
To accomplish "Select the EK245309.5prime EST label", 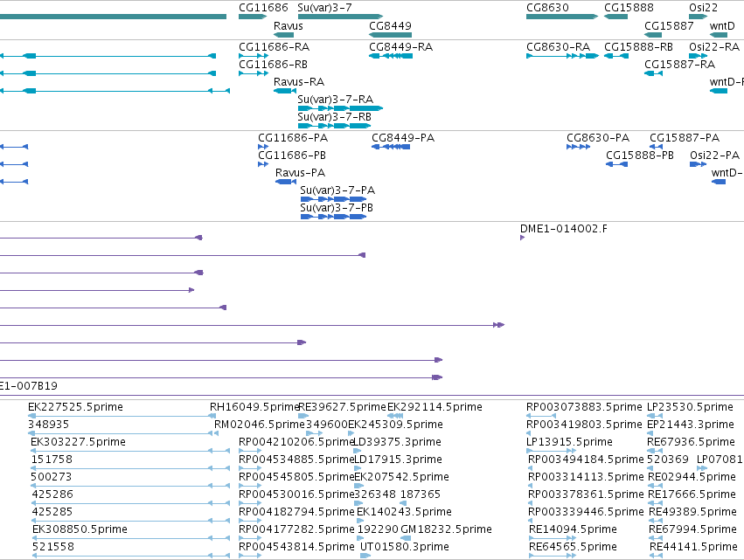I will (x=395, y=425).
